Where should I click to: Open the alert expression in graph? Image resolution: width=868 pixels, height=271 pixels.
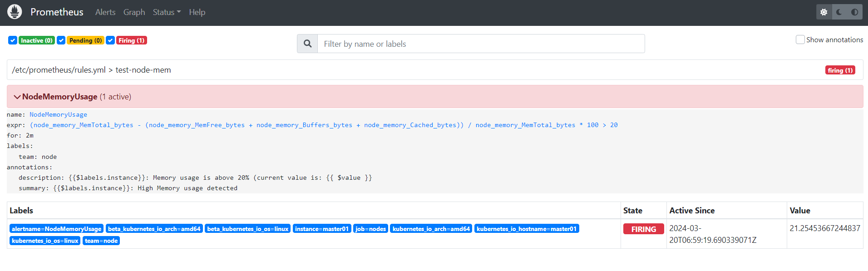point(324,125)
